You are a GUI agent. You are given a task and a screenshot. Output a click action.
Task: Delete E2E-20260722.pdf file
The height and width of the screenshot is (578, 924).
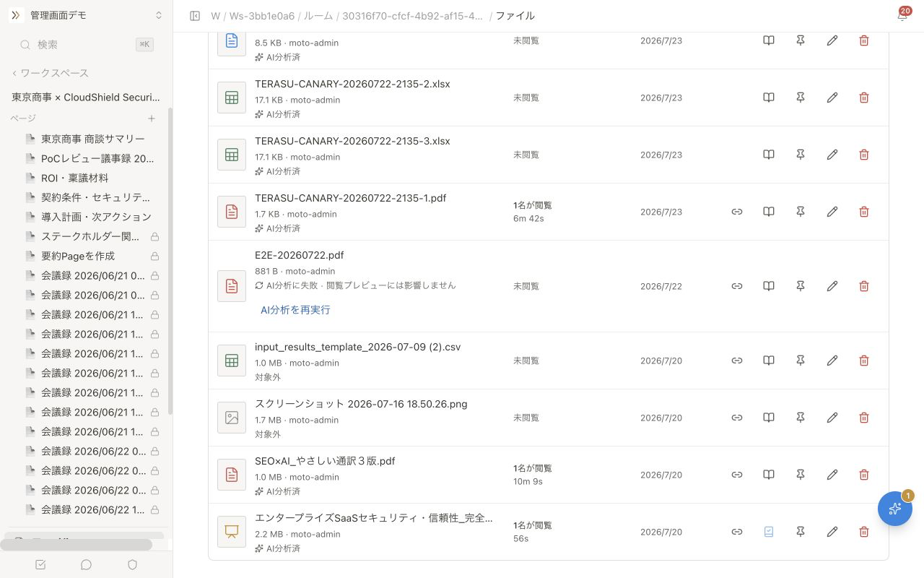coord(864,286)
